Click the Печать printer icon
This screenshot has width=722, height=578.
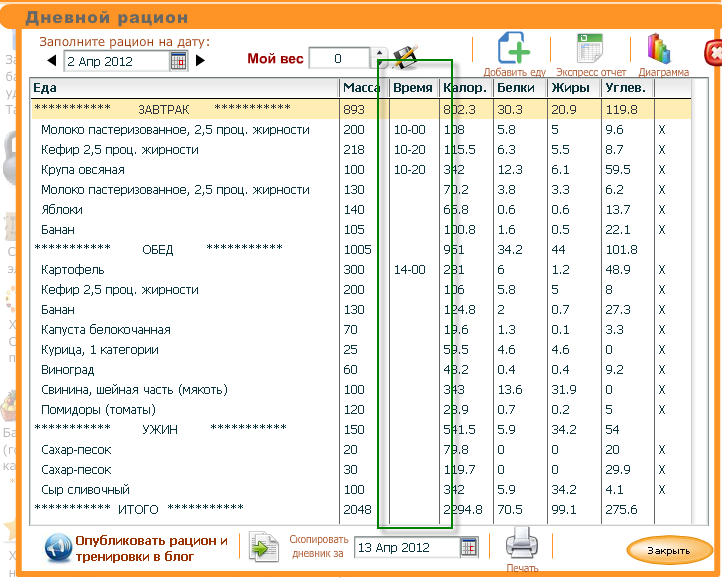point(521,546)
